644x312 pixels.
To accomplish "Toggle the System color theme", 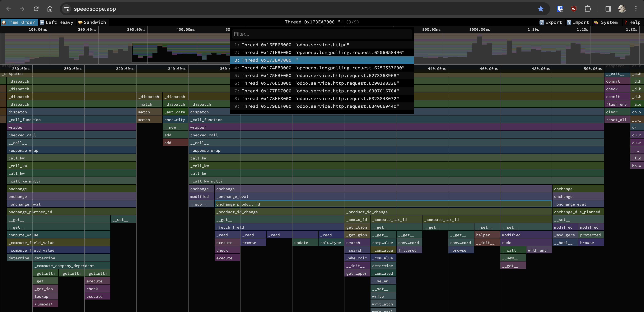I will pyautogui.click(x=606, y=22).
